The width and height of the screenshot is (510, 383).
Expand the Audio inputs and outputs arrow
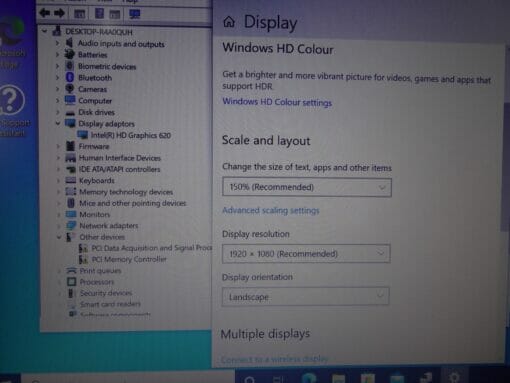tap(57, 43)
